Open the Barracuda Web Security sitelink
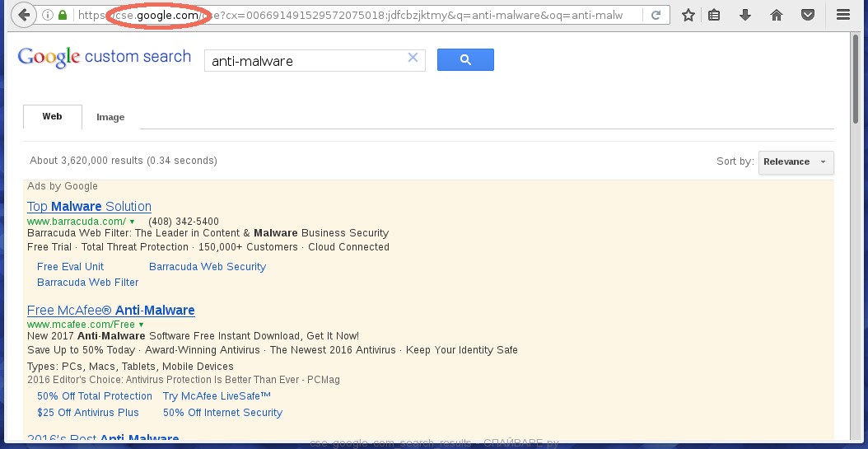The width and height of the screenshot is (868, 449). 208,267
